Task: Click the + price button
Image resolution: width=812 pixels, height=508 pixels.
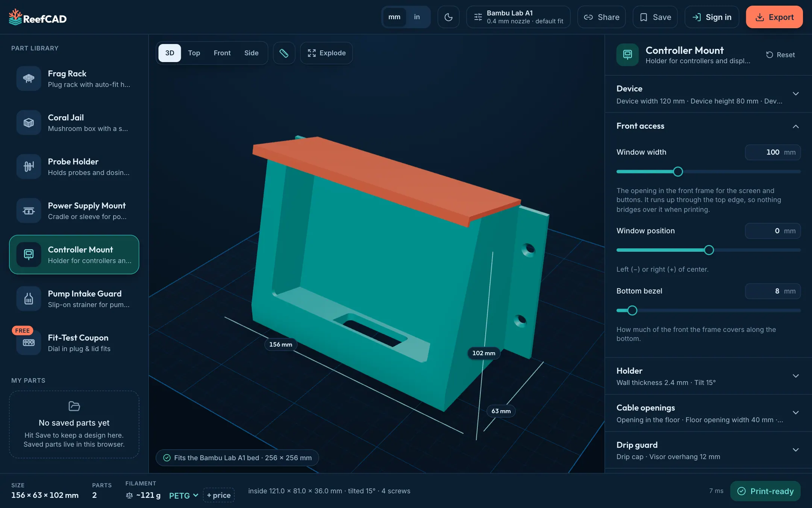Action: coord(219,495)
